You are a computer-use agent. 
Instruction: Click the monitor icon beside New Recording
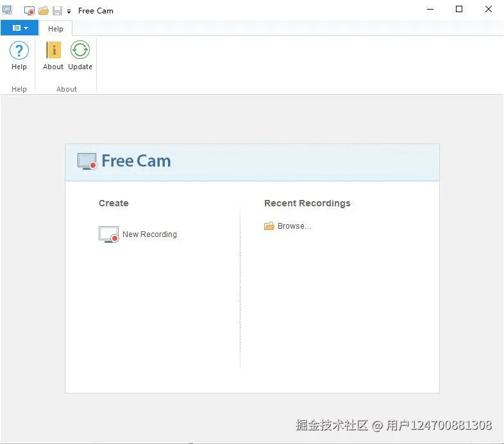[108, 234]
